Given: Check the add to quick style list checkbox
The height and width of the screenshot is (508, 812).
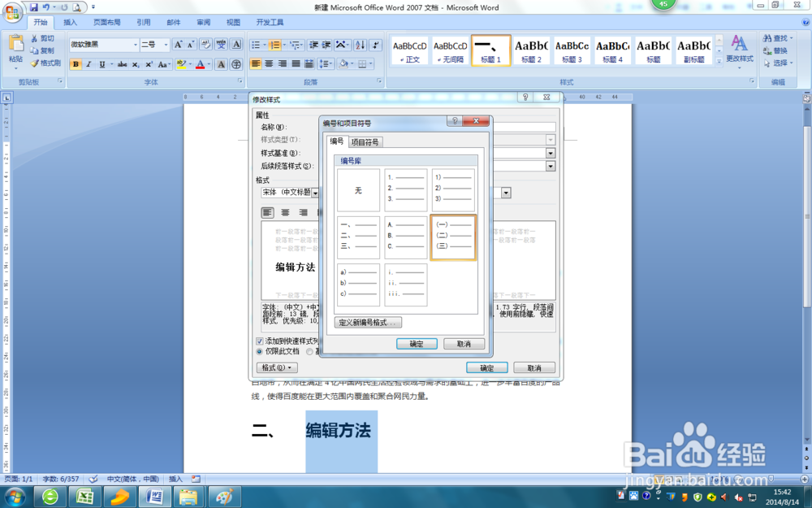Looking at the screenshot, I should (x=260, y=341).
